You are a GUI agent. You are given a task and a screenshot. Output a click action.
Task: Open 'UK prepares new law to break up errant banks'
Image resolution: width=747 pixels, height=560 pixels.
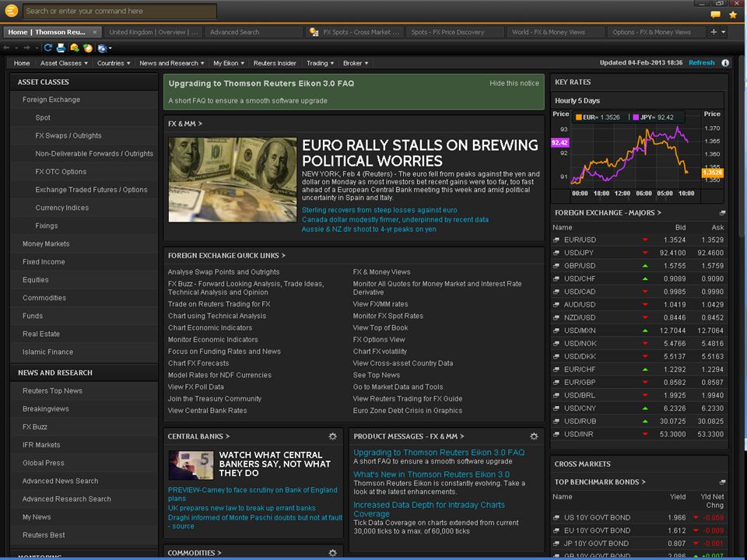[x=241, y=508]
